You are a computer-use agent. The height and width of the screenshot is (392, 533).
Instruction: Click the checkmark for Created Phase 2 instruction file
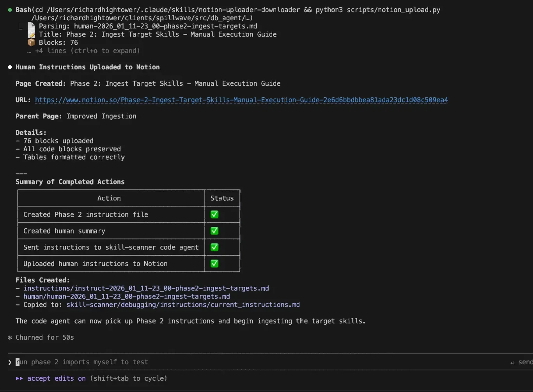pos(214,214)
